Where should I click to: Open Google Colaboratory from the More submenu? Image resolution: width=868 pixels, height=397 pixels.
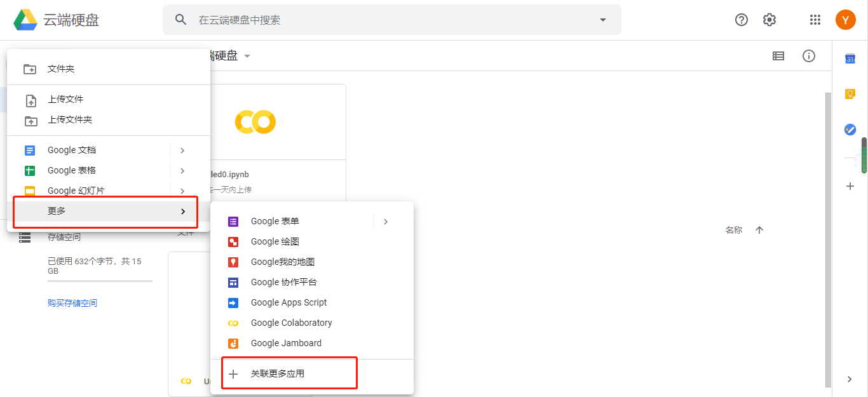click(291, 323)
